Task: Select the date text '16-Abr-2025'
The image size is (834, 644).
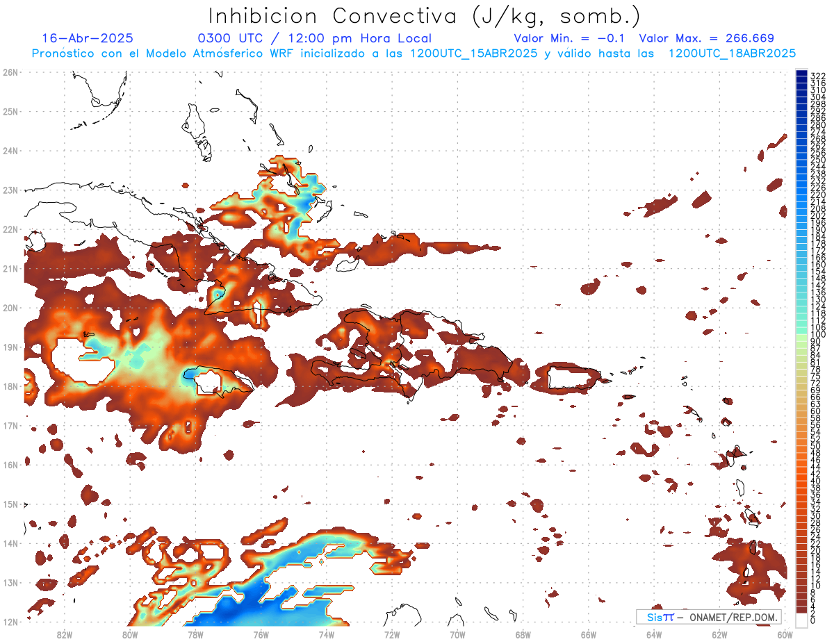Action: [x=88, y=38]
